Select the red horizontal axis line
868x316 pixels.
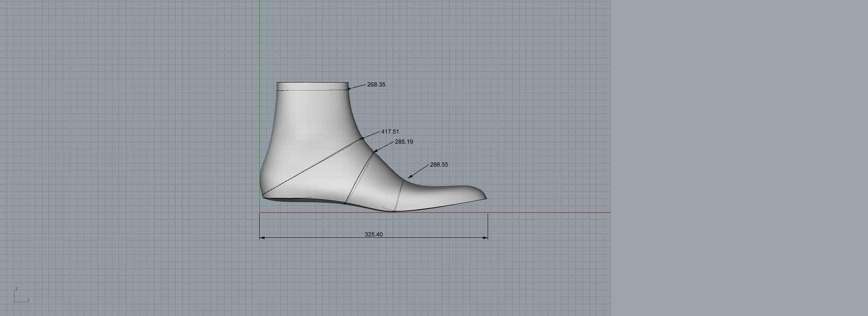coord(552,213)
